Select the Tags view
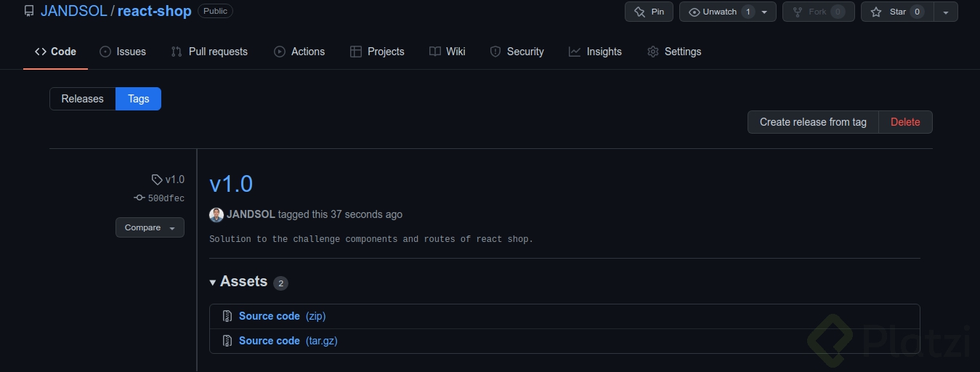Screen dimensions: 980x372 [x=138, y=99]
